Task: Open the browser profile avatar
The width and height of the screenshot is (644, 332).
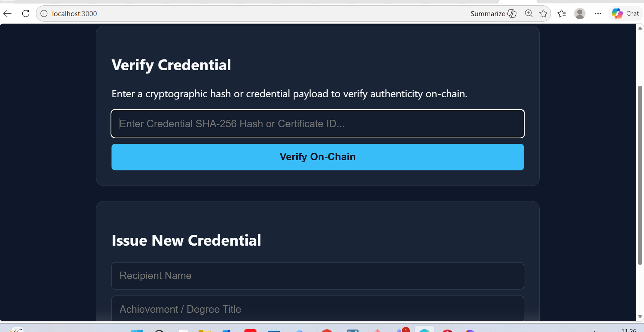Action: click(x=580, y=13)
